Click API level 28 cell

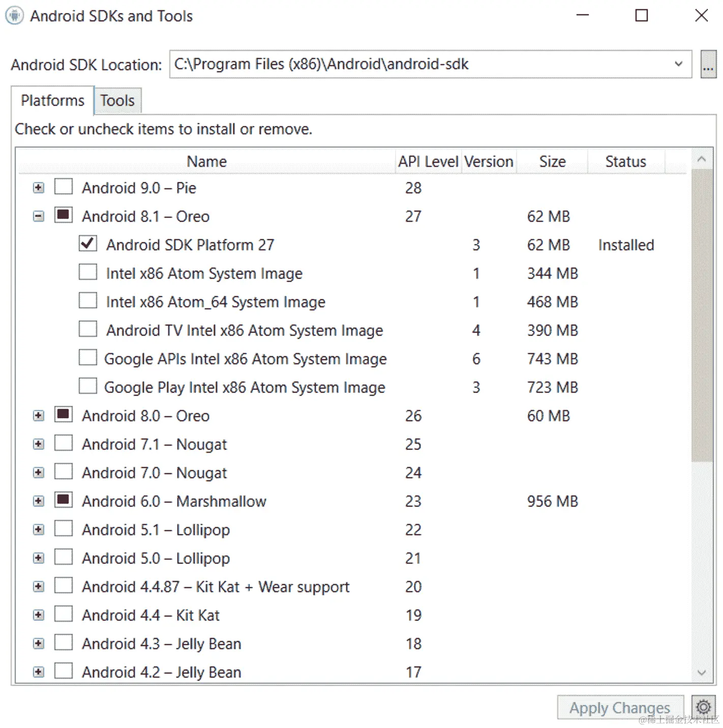coord(413,188)
